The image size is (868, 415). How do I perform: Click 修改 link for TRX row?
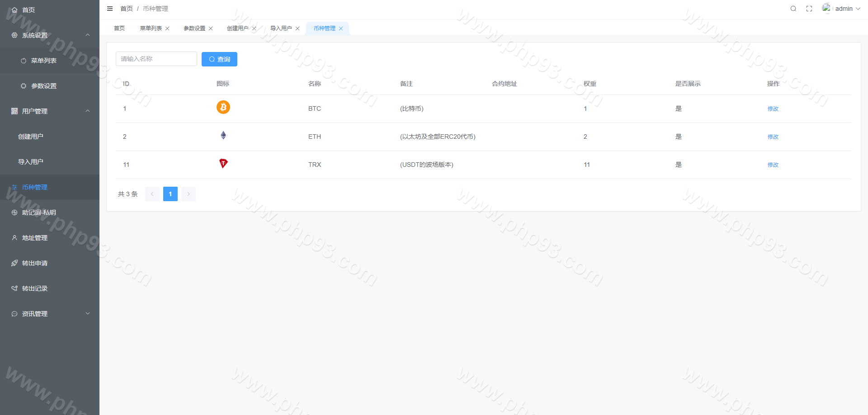tap(773, 165)
